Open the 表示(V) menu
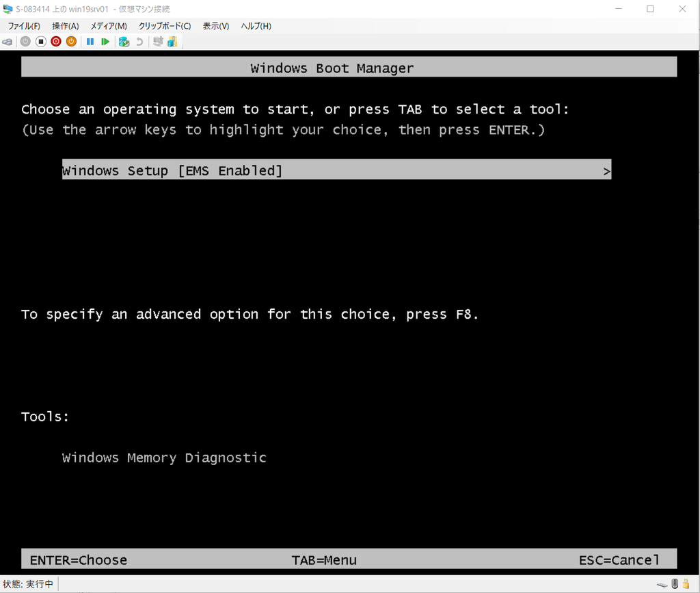Screen dimensions: 700x593 point(216,26)
